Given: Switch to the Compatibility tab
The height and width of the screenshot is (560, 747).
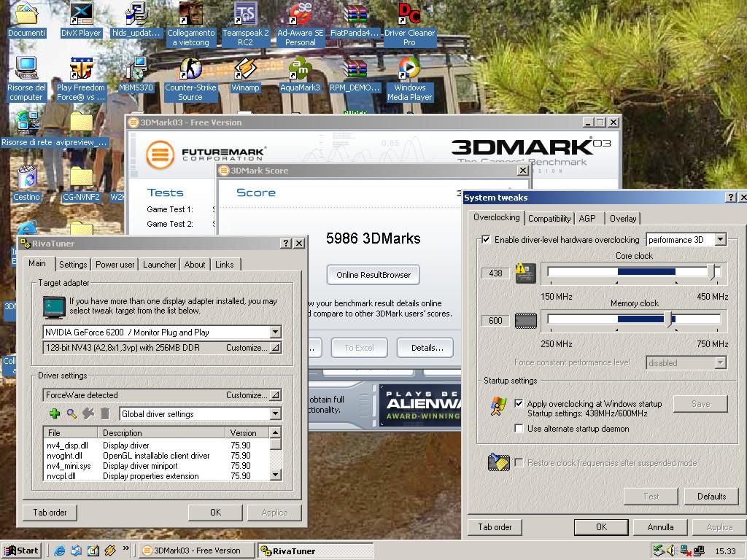Looking at the screenshot, I should coord(549,219).
